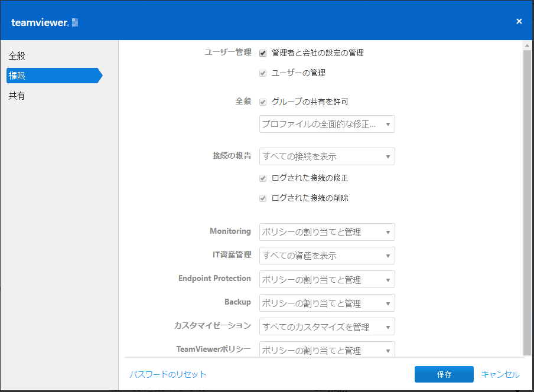Click the IT資産管理 label text
Image resolution: width=534 pixels, height=392 pixels.
tap(232, 254)
